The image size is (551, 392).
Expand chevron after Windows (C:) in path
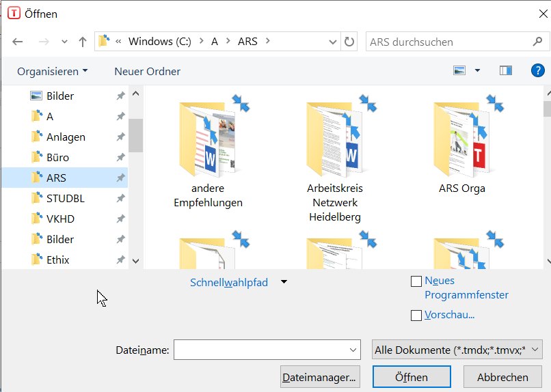pyautogui.click(x=202, y=41)
